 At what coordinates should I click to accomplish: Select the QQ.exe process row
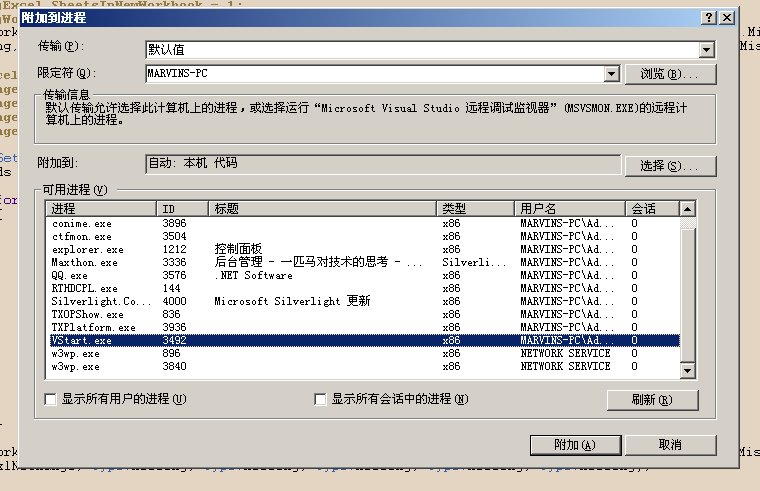tap(364, 275)
